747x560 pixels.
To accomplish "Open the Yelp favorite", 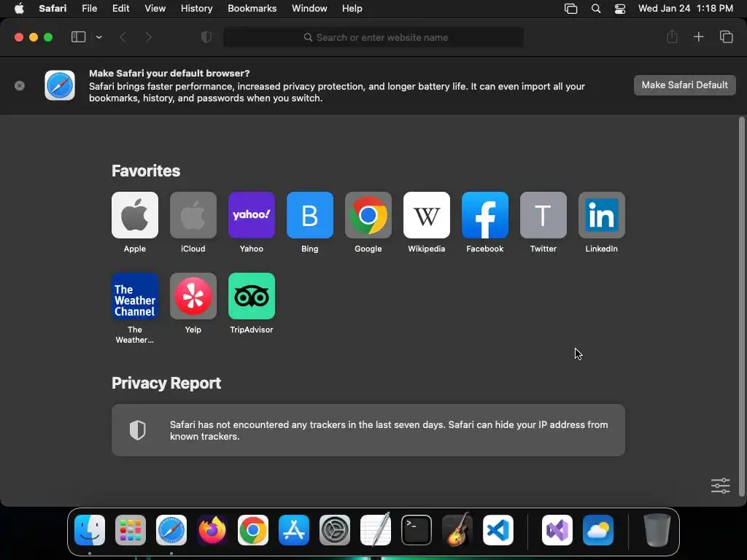I will [x=193, y=296].
